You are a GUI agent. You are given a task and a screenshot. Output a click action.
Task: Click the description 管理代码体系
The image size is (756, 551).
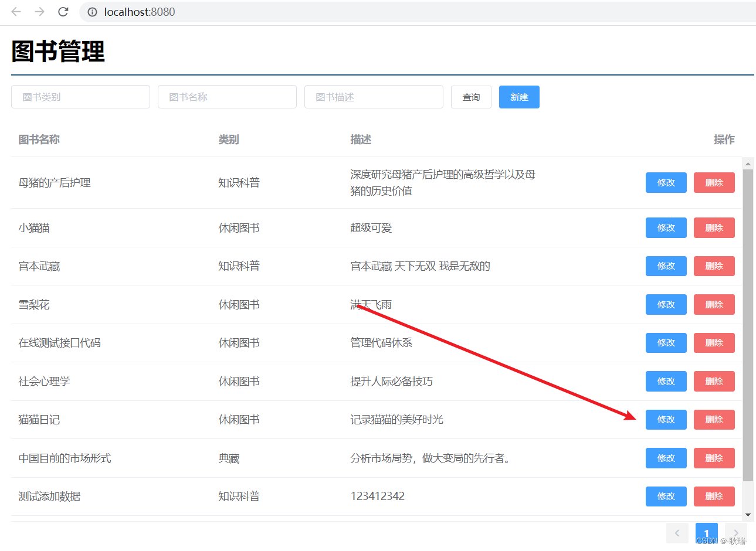pos(381,343)
